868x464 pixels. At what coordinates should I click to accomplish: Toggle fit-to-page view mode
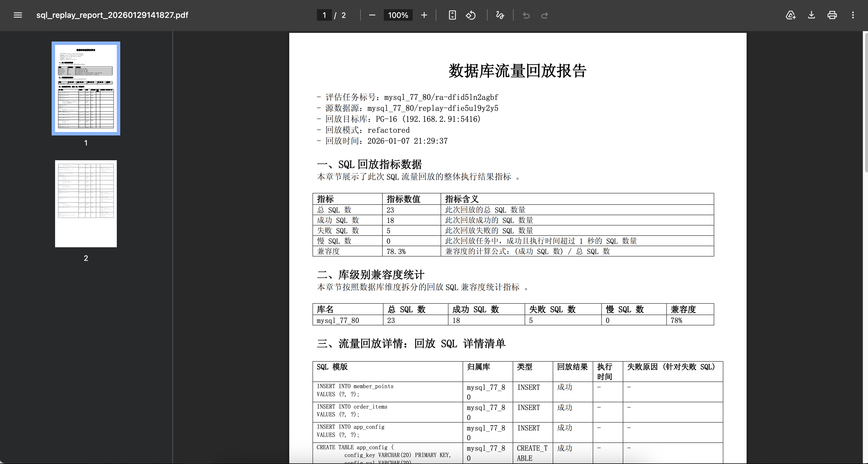click(452, 15)
